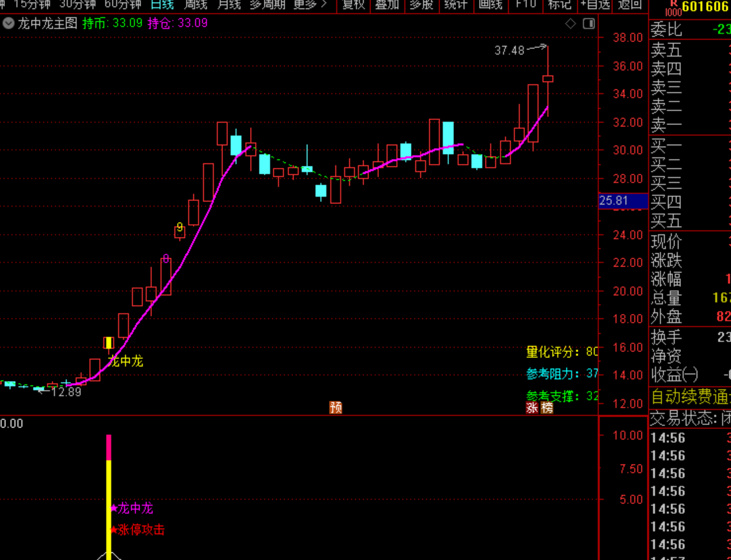The height and width of the screenshot is (560, 731).
Task: Click the diamond icon in chart header
Action: [570, 24]
